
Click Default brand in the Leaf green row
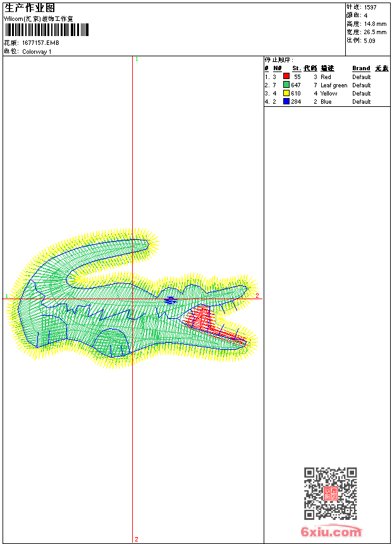(x=362, y=85)
